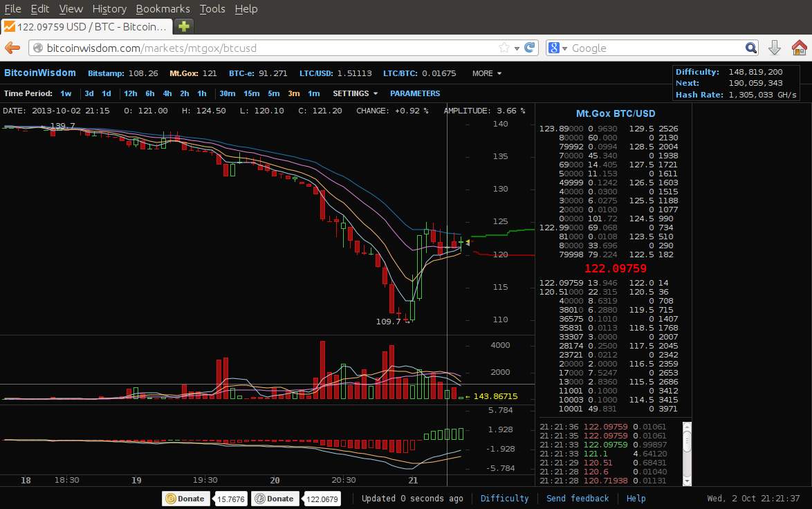Set time period to 1d

click(106, 94)
